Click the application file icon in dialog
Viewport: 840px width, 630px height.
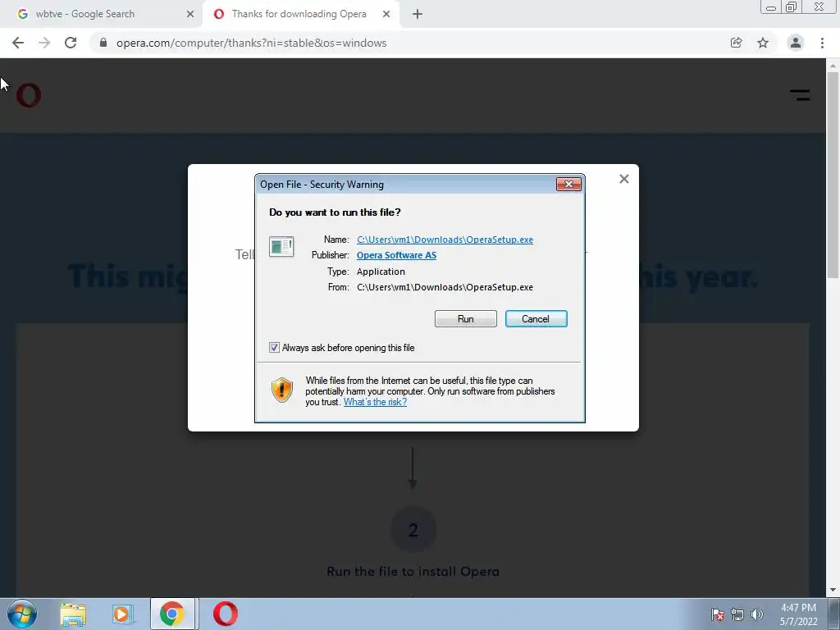[x=281, y=246]
